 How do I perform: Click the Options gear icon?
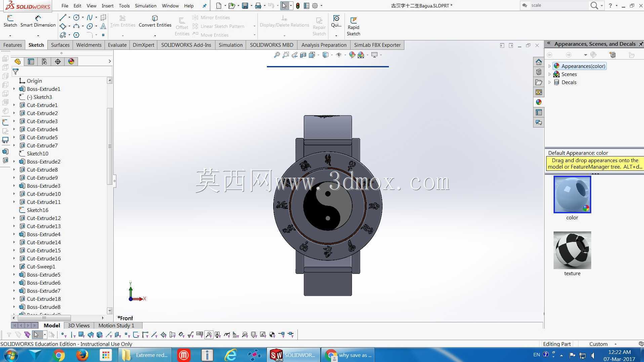[315, 6]
